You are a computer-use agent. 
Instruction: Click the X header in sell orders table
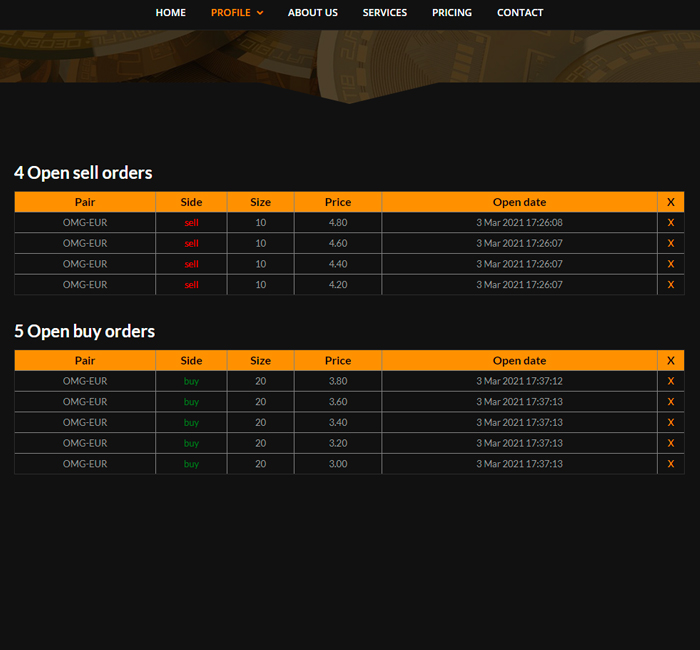[x=671, y=202]
